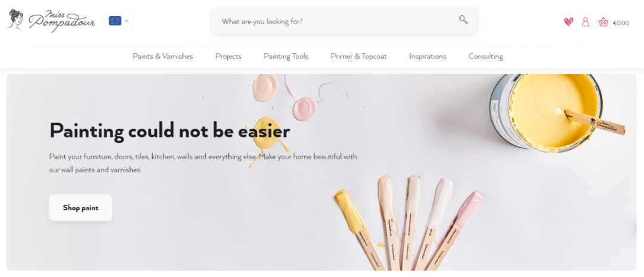Expand the region selector chevron
This screenshot has height=277, width=644.
[126, 20]
